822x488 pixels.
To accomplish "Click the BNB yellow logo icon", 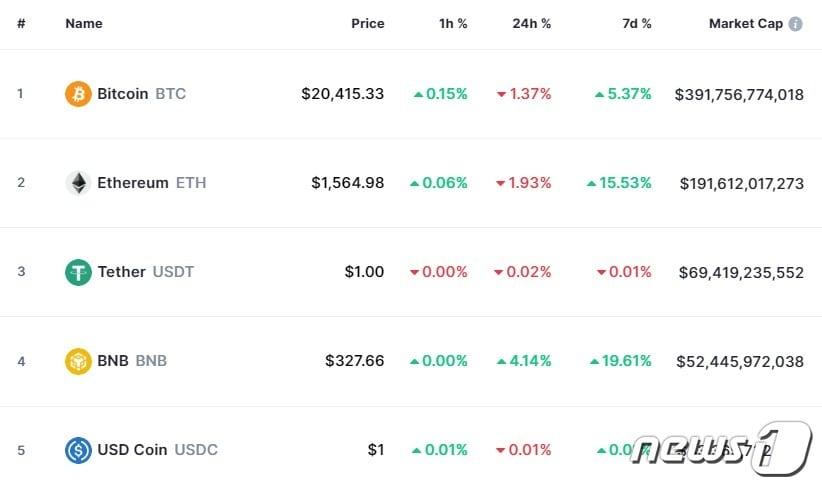I will click(78, 361).
